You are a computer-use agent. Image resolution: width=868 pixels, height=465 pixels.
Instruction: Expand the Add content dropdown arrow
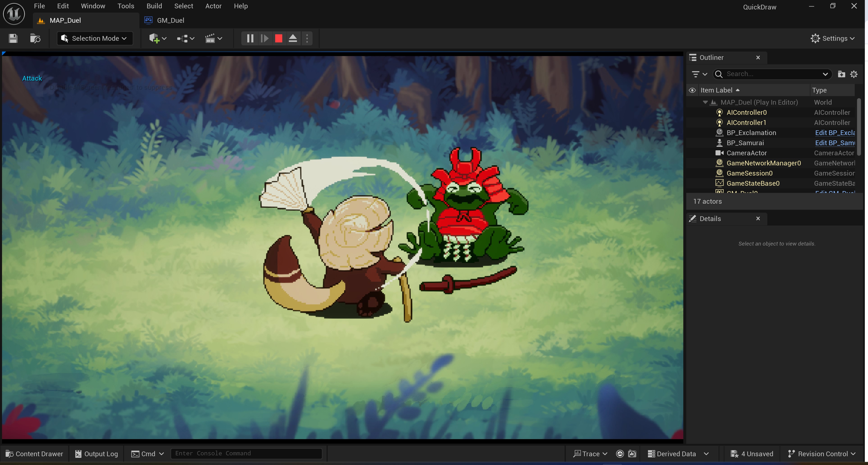point(164,39)
